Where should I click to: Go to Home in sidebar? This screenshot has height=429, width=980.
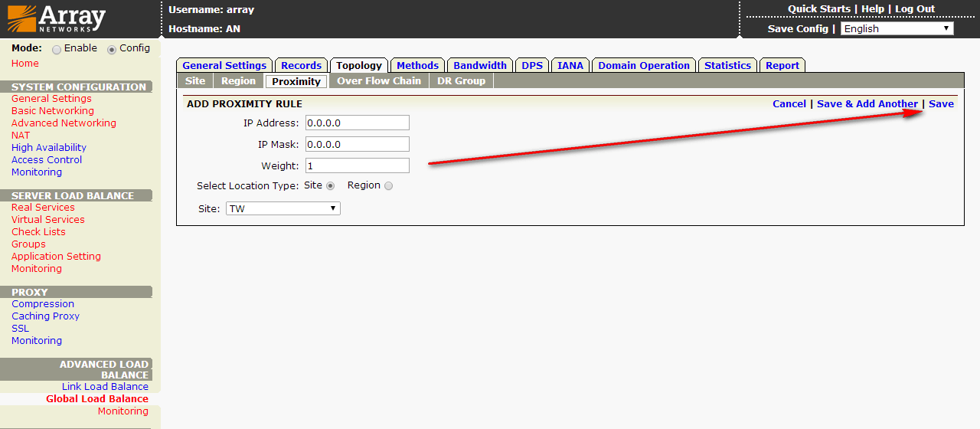click(25, 63)
